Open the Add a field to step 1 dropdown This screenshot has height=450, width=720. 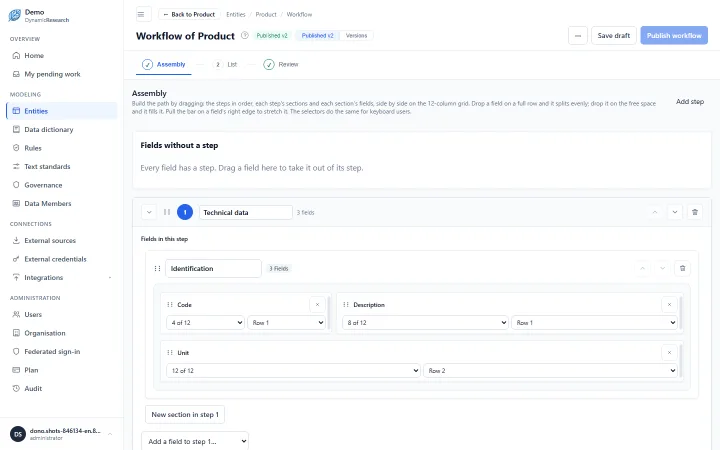pyautogui.click(x=195, y=441)
